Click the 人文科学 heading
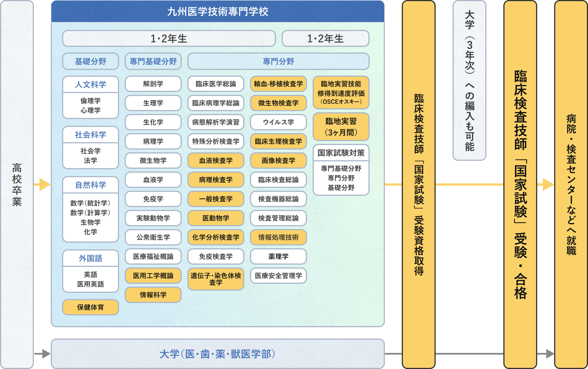Screen dimensions: 588x369 91,84
